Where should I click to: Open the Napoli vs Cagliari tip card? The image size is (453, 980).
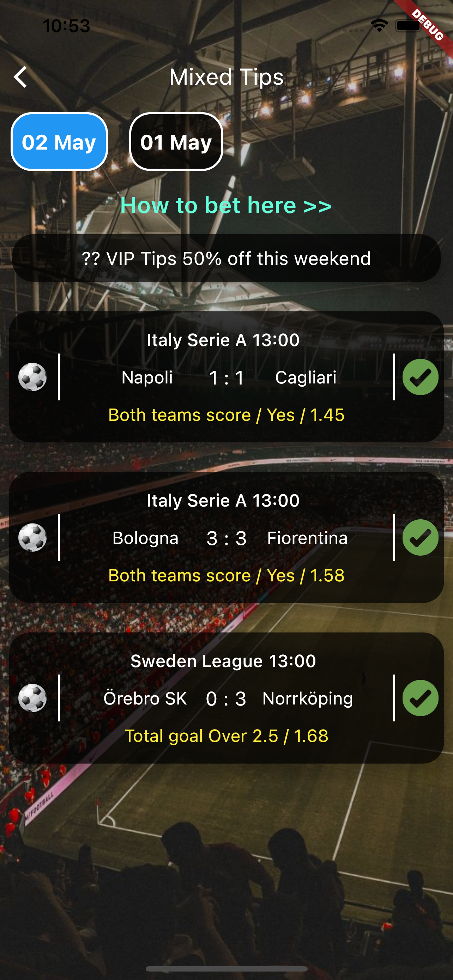coord(226,377)
